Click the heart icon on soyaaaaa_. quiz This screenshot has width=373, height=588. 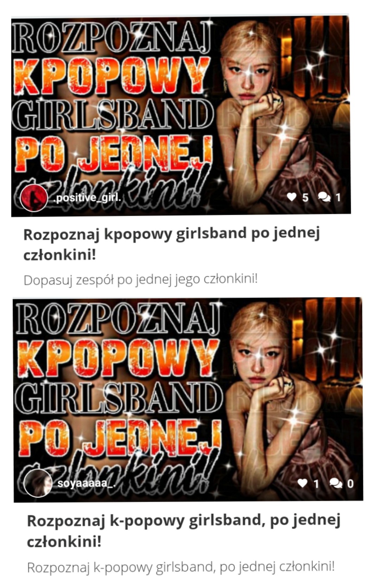[x=303, y=483]
